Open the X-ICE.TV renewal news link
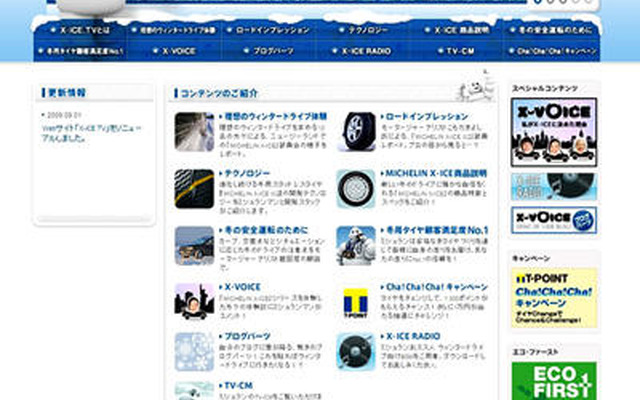This screenshot has height=400, width=640. [91, 133]
